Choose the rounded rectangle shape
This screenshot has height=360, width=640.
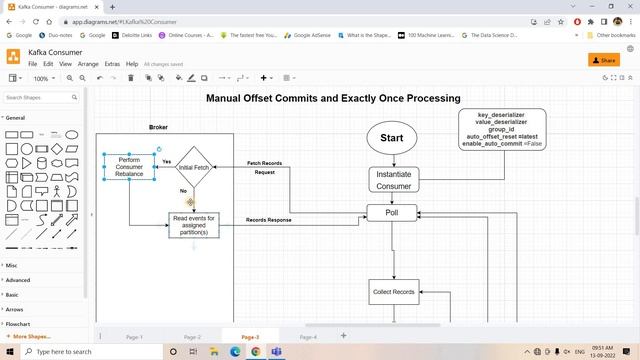[x=27, y=135]
